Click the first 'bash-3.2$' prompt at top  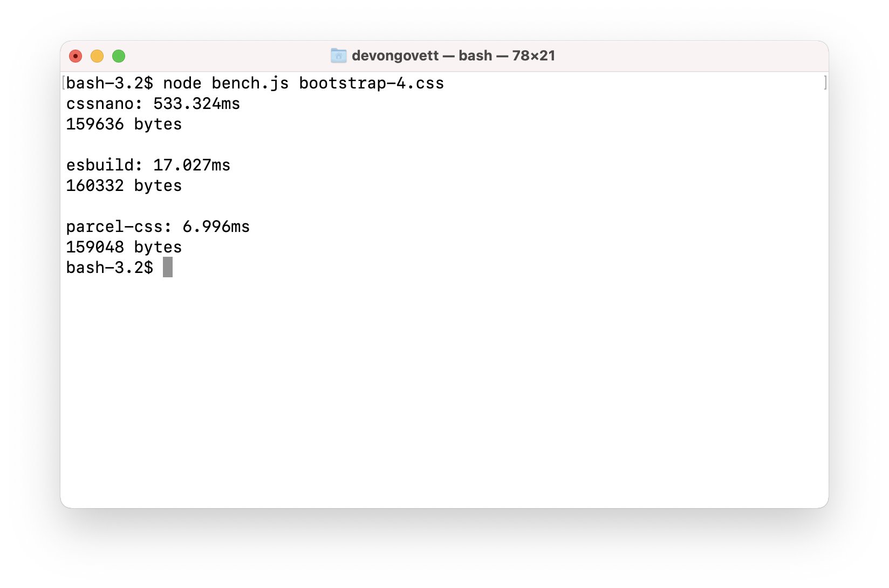click(x=110, y=83)
